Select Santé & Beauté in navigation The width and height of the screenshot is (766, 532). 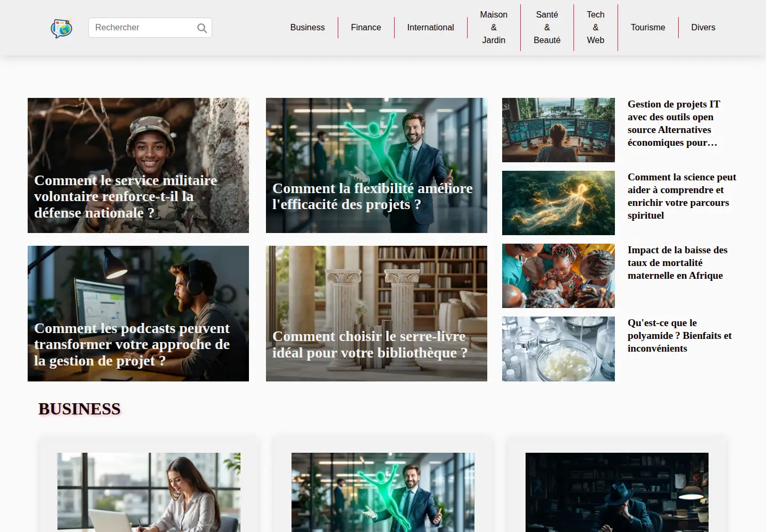pos(547,28)
